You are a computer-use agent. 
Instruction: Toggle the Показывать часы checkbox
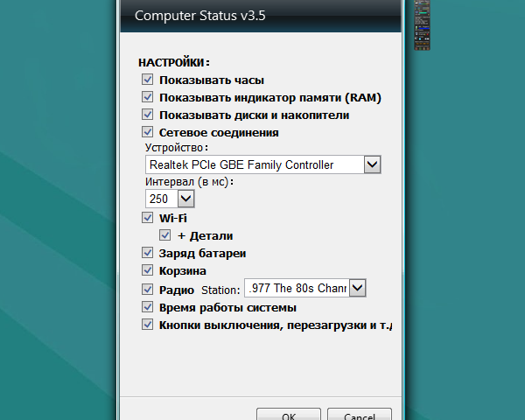click(147, 80)
